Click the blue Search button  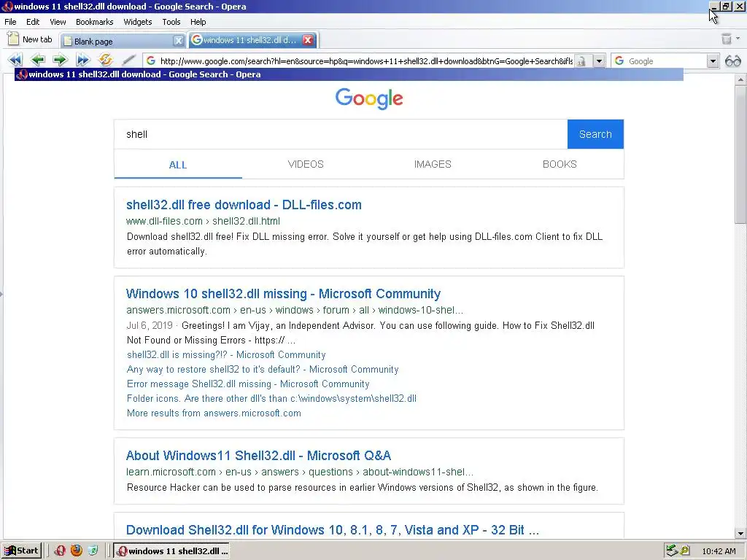tap(595, 134)
